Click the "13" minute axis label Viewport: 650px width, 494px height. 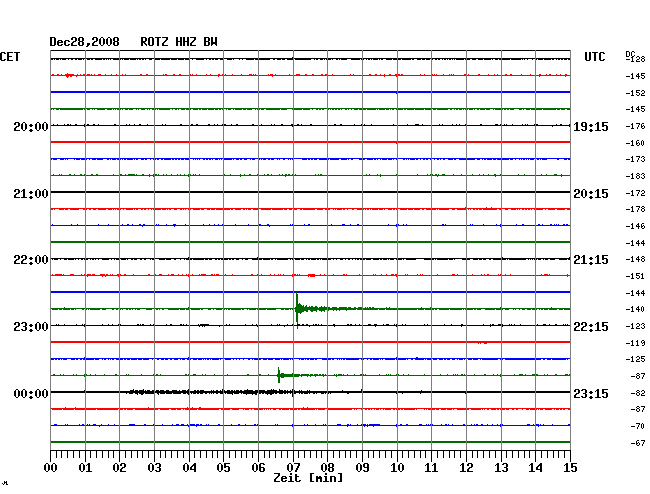[501, 468]
